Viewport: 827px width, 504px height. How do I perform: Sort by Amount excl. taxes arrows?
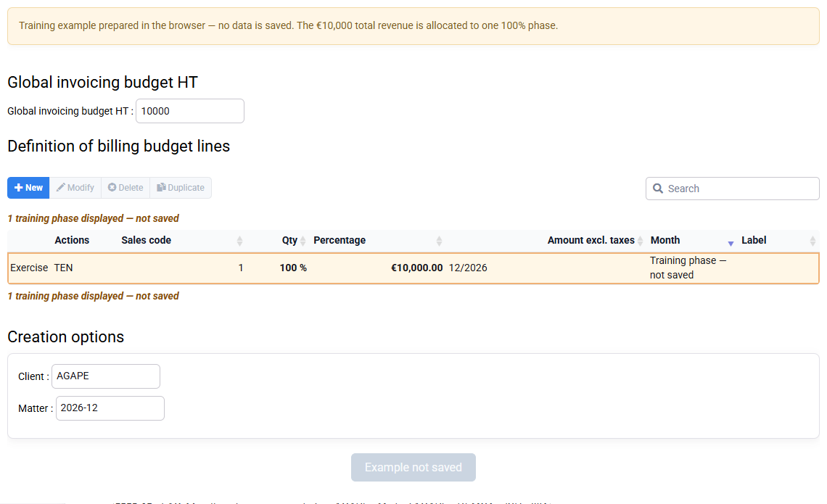(x=640, y=241)
